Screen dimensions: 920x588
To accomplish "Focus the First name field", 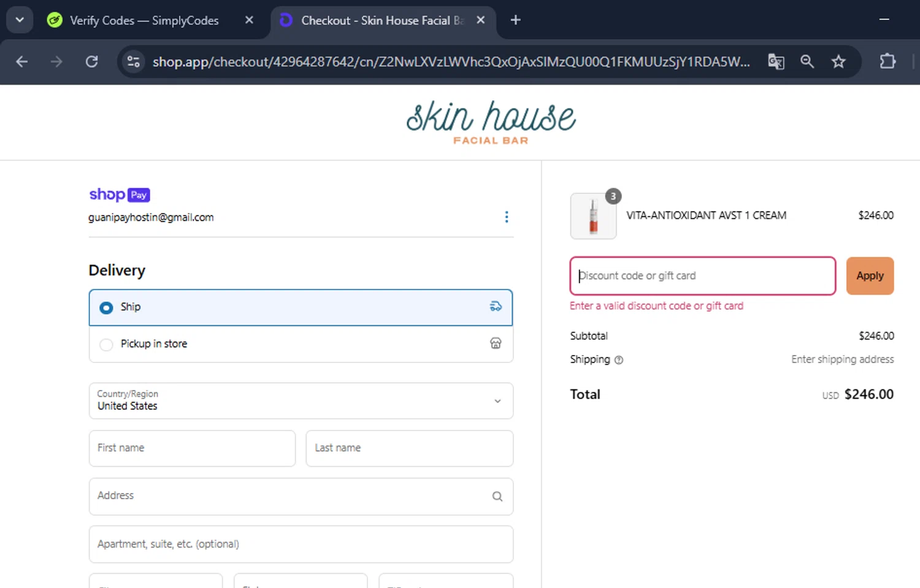I will coord(192,448).
